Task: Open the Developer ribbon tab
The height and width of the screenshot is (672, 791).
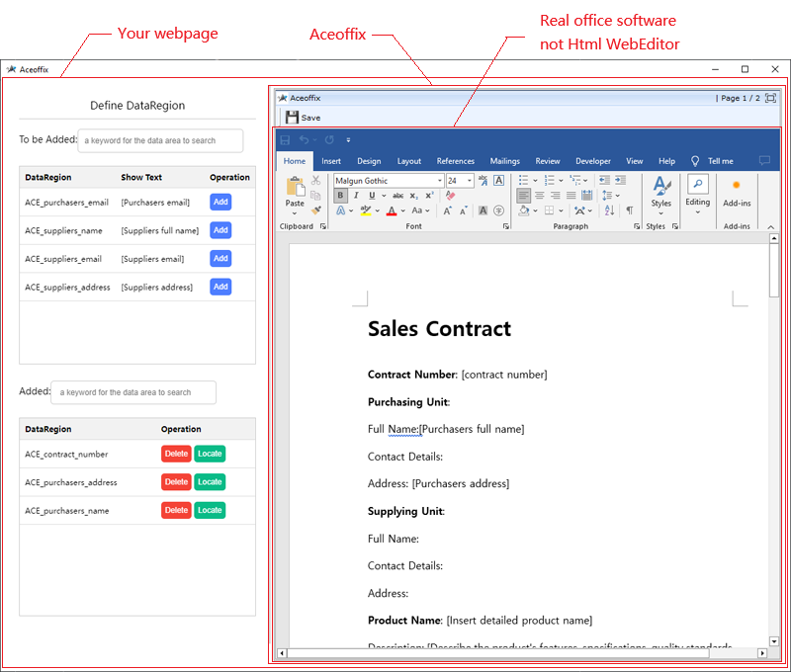Action: pos(593,161)
